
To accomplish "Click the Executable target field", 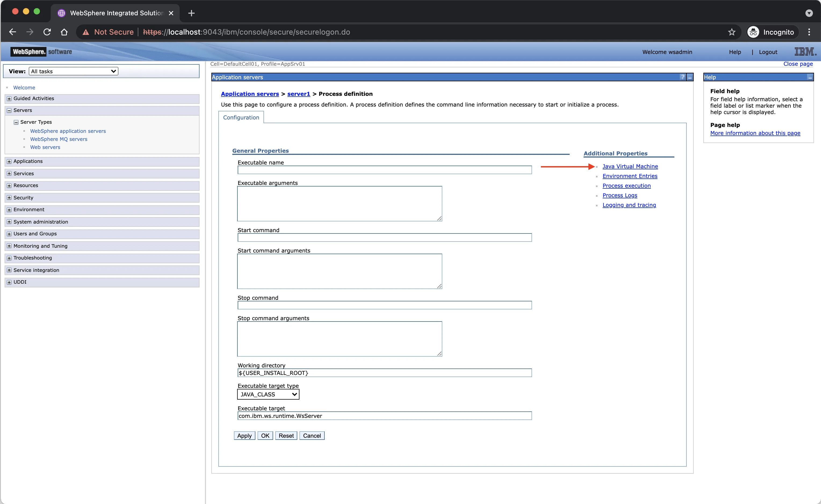I will [x=385, y=416].
